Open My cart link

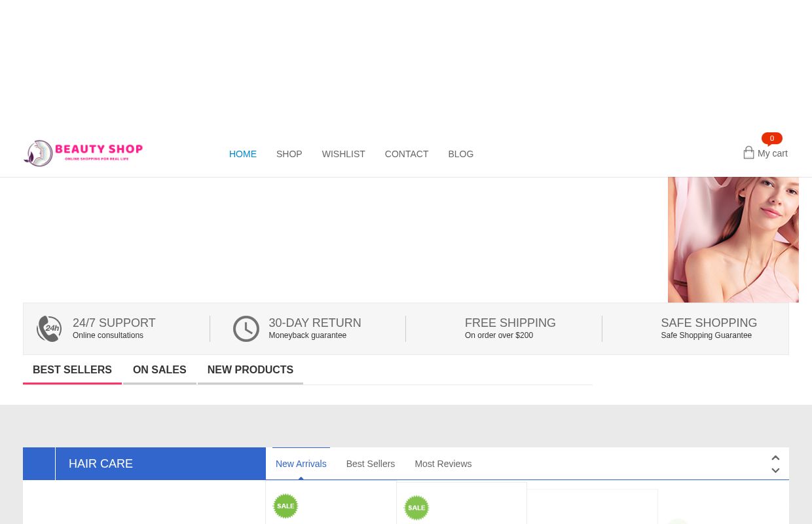(x=773, y=153)
